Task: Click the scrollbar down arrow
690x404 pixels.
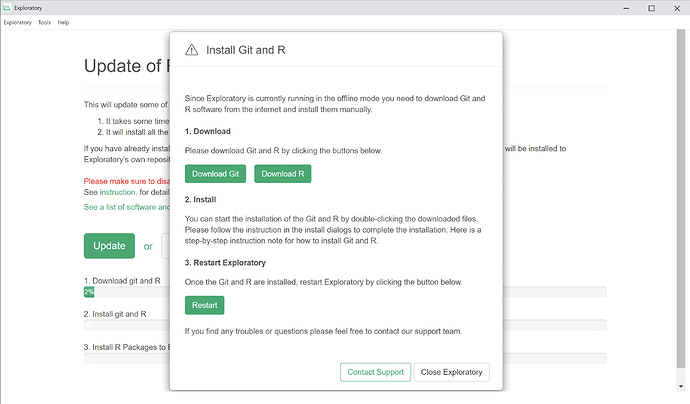Action: tap(681, 386)
